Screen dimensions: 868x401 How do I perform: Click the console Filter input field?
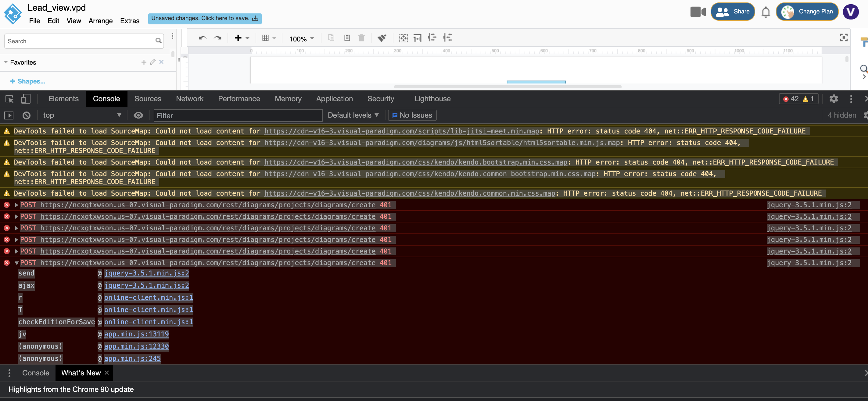238,115
